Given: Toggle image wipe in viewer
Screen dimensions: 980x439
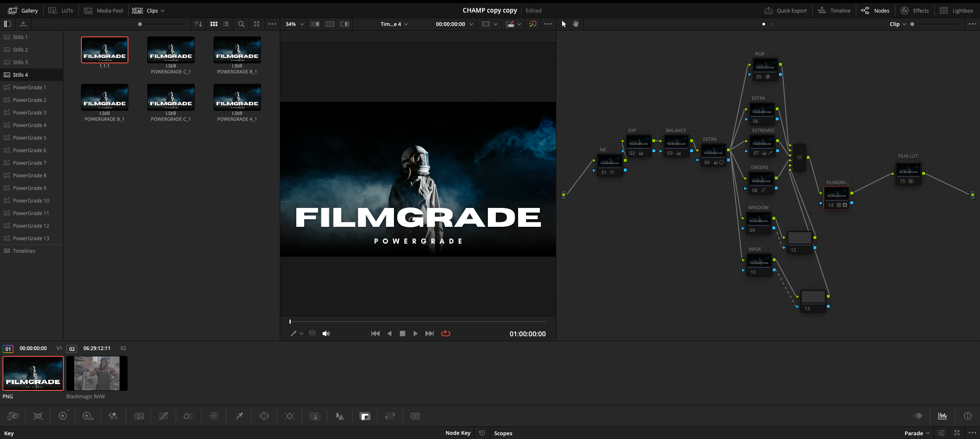Looking at the screenshot, I should pos(315,24).
